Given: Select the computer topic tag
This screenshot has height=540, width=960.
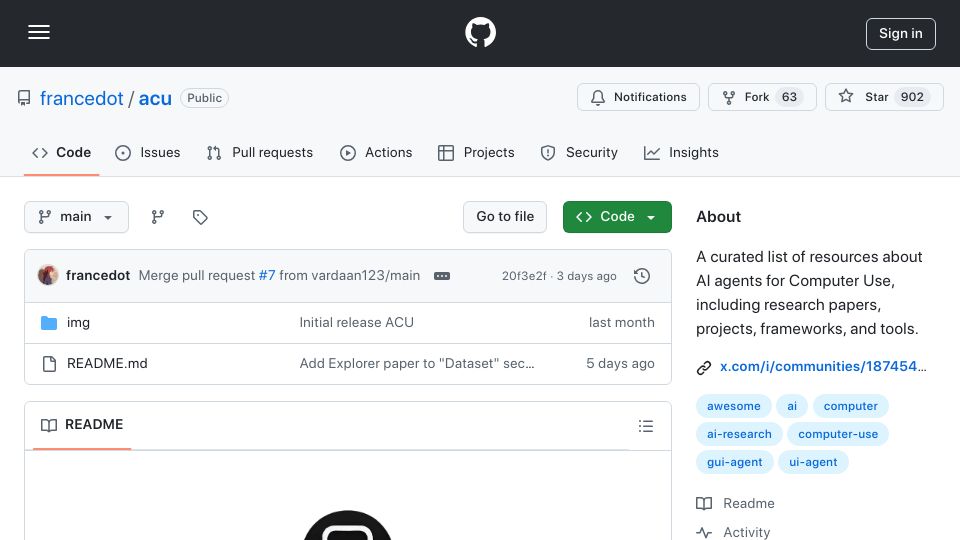Looking at the screenshot, I should (850, 406).
